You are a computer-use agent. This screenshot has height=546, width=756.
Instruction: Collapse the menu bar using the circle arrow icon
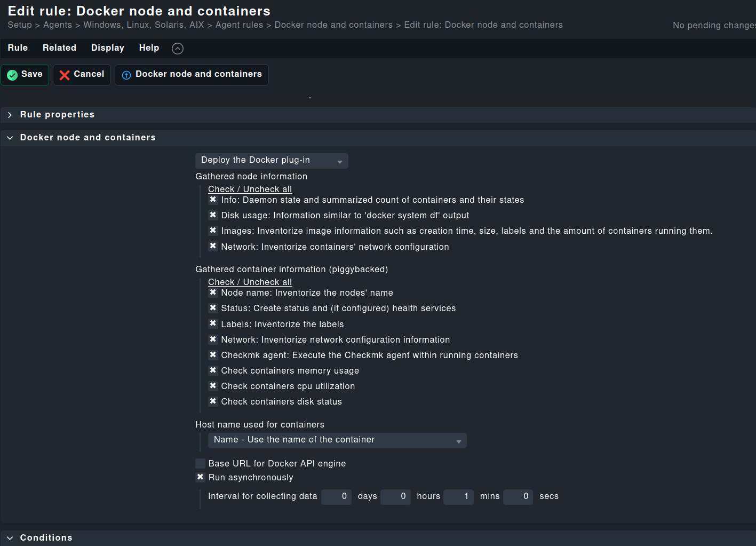tap(177, 48)
